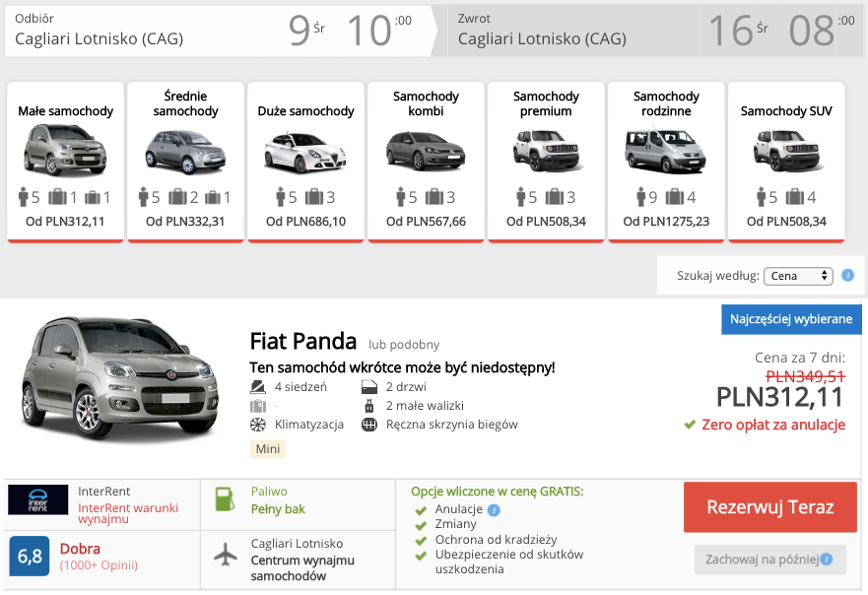Click the Mini category tag
Image resolution: width=868 pixels, height=595 pixels.
(267, 449)
